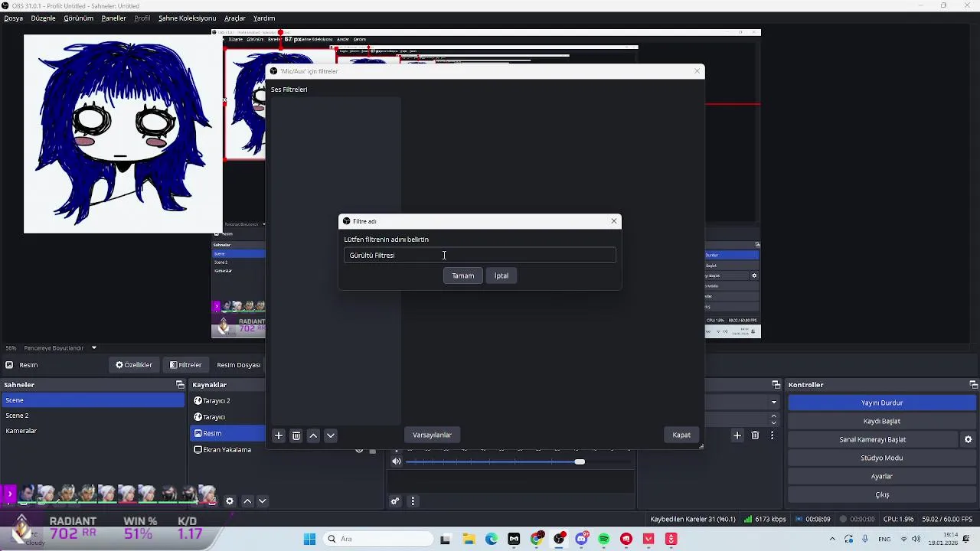Image resolution: width=980 pixels, height=551 pixels.
Task: Start recording with Kaydı Başlat
Action: click(882, 421)
